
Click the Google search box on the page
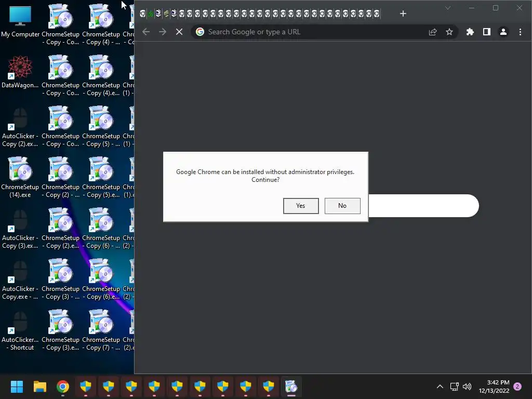tap(423, 206)
